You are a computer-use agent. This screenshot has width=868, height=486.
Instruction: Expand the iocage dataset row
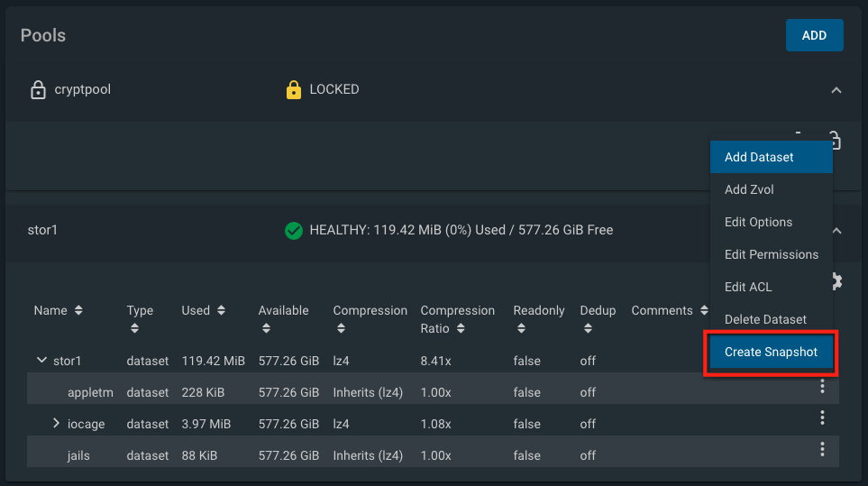56,423
